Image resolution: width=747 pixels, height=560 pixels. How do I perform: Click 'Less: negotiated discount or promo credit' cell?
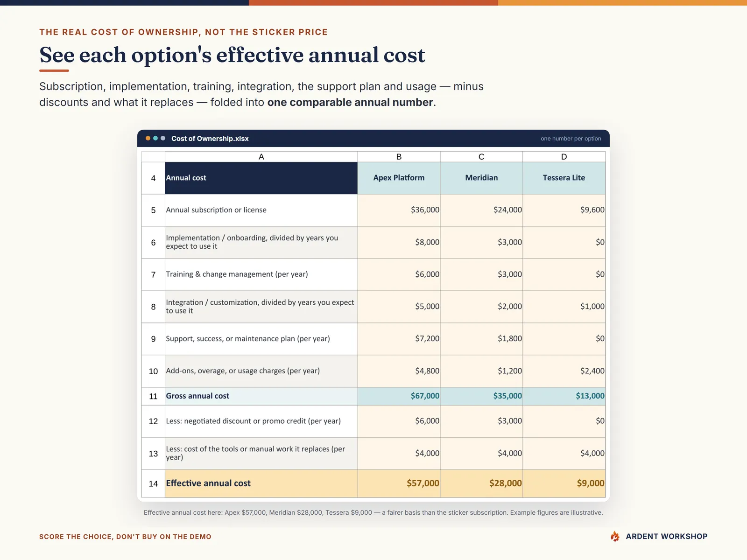tap(261, 421)
